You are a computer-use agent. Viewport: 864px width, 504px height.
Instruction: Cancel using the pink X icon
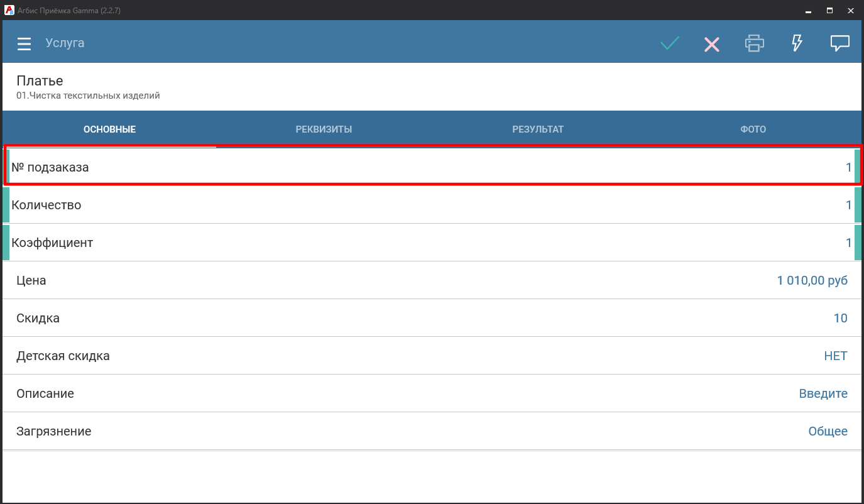[711, 44]
